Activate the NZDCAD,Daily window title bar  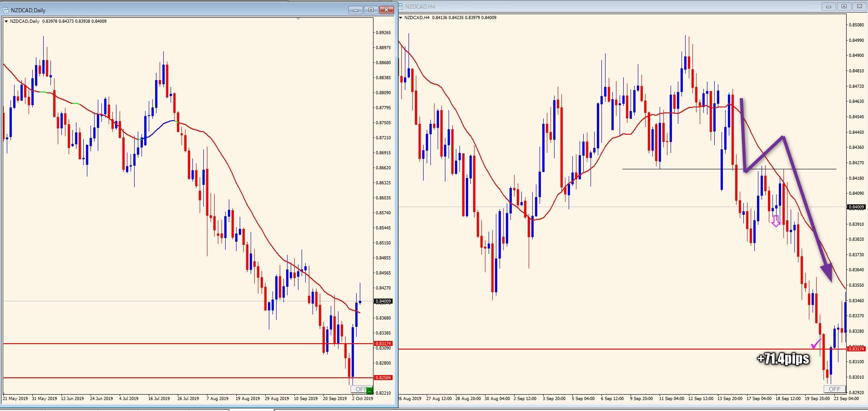pos(182,10)
